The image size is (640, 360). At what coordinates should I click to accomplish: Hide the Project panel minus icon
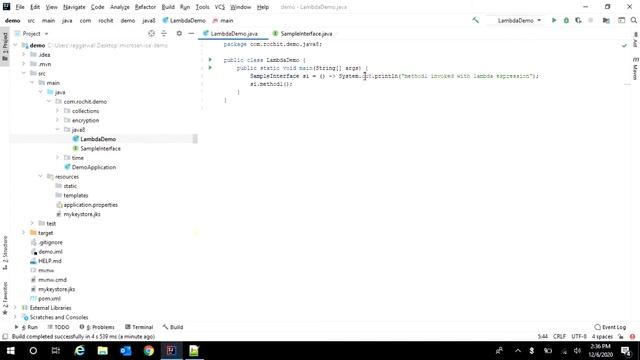coord(191,33)
